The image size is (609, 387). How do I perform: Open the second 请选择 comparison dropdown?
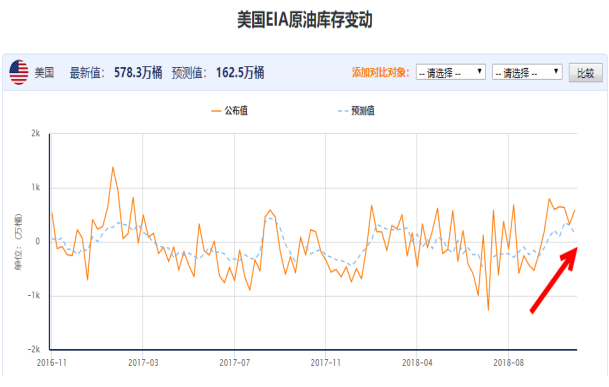527,72
